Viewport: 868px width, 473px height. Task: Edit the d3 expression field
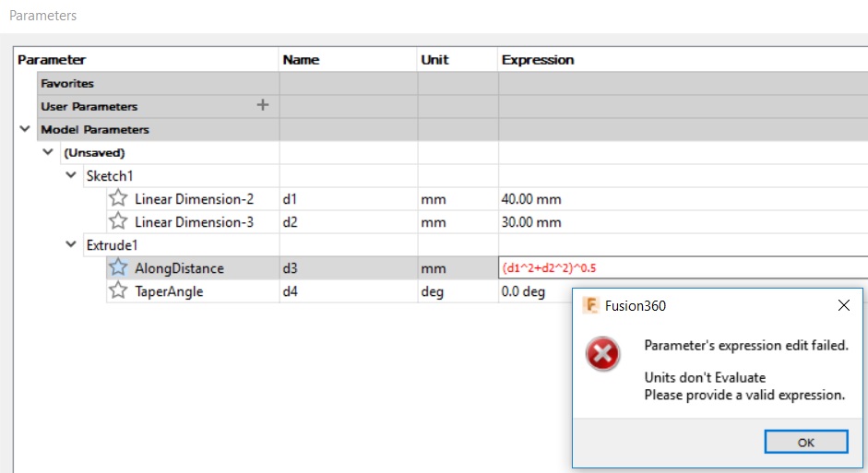pyautogui.click(x=683, y=268)
